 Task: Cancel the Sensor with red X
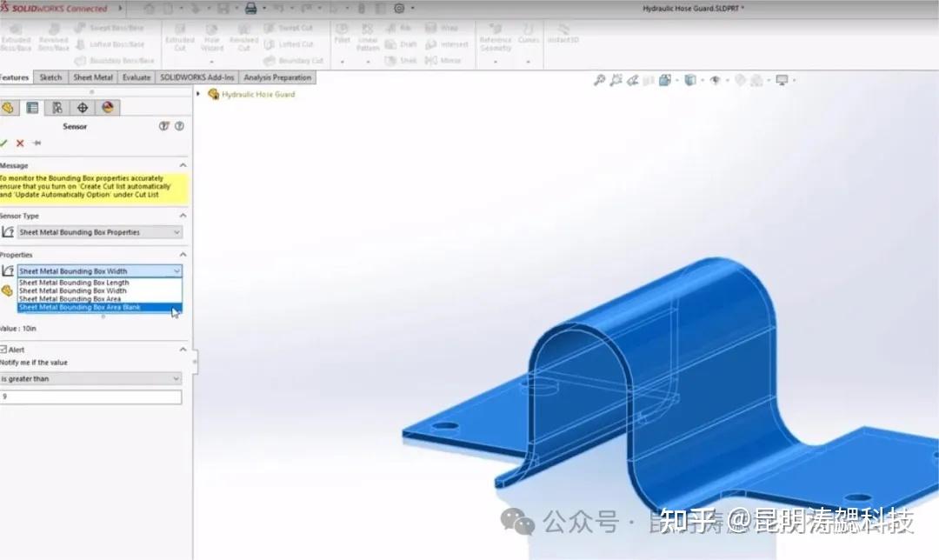point(20,143)
